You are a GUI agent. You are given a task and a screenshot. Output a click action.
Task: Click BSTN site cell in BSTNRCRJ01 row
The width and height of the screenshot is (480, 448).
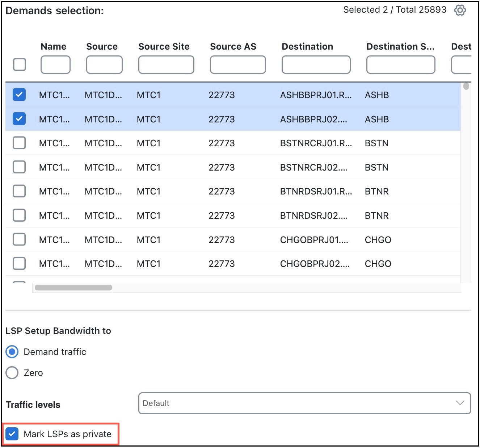click(376, 143)
